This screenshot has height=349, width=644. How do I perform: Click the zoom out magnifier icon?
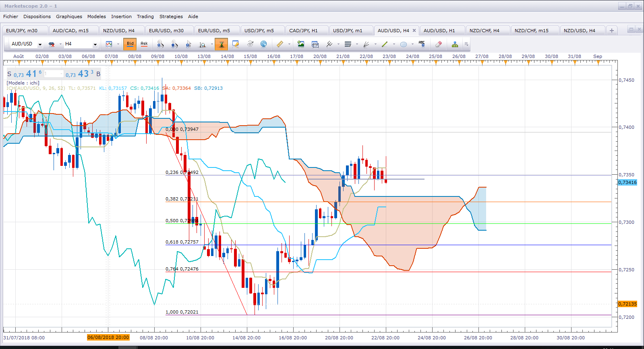[174, 44]
